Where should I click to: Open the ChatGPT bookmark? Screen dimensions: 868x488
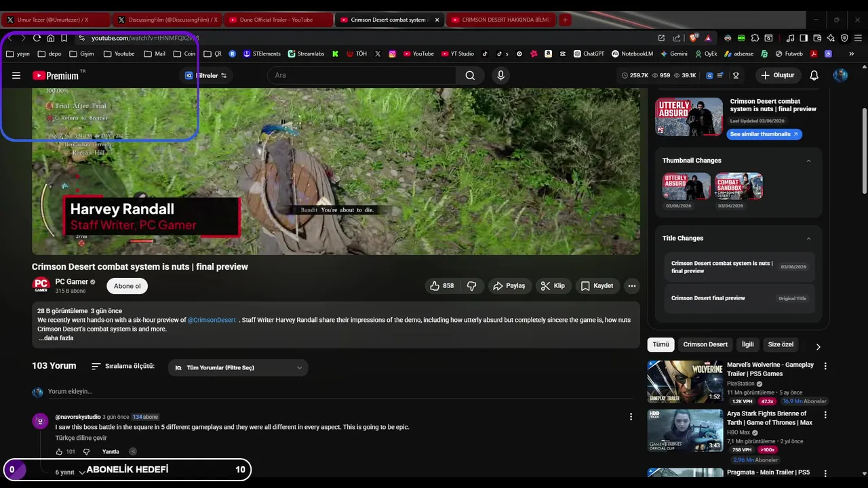[589, 54]
